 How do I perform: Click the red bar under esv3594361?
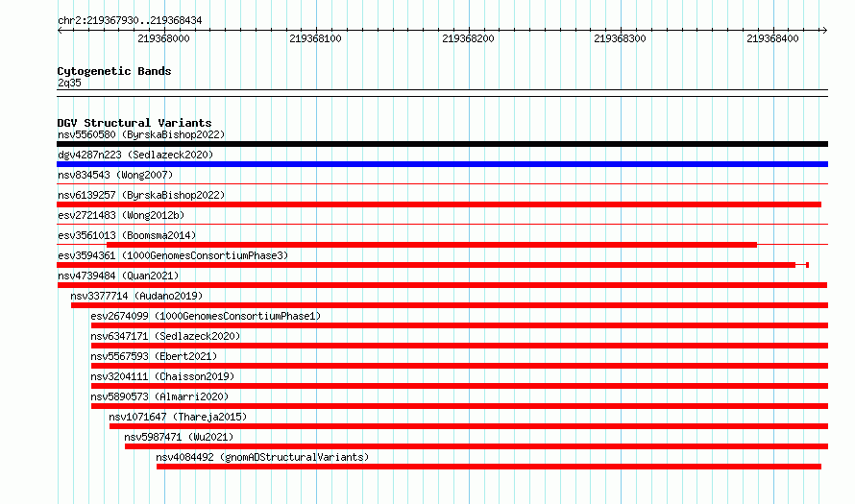tap(426, 265)
